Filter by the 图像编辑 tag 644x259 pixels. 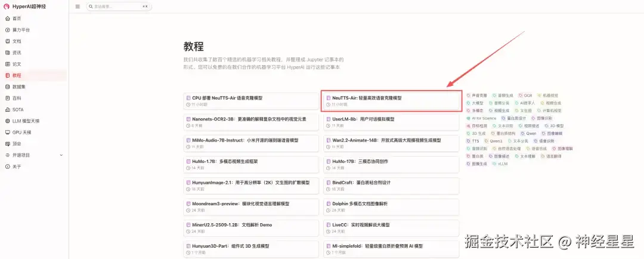coord(552,133)
